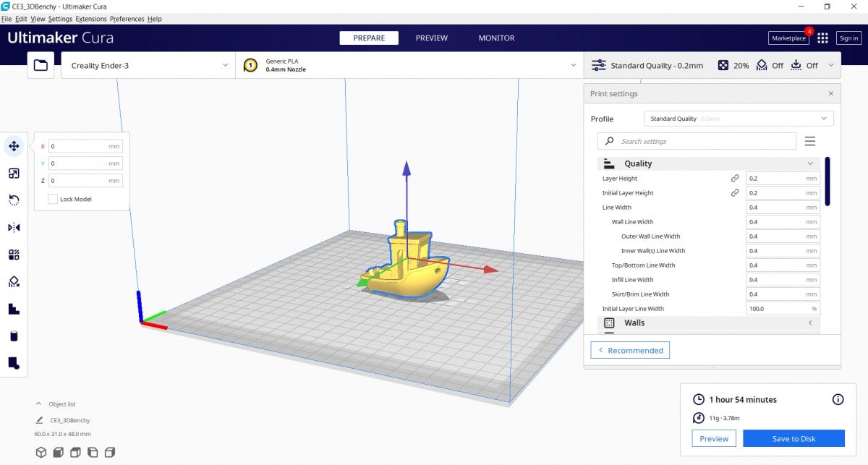This screenshot has width=868, height=465.
Task: Switch to the MONITOR stage
Action: [x=497, y=38]
